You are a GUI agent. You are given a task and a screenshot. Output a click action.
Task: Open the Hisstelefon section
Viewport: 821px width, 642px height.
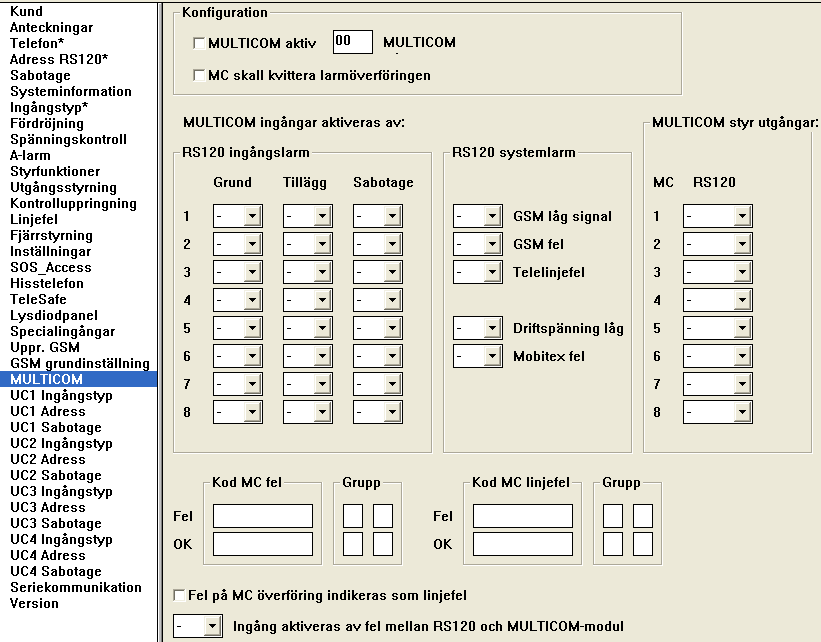pyautogui.click(x=47, y=283)
